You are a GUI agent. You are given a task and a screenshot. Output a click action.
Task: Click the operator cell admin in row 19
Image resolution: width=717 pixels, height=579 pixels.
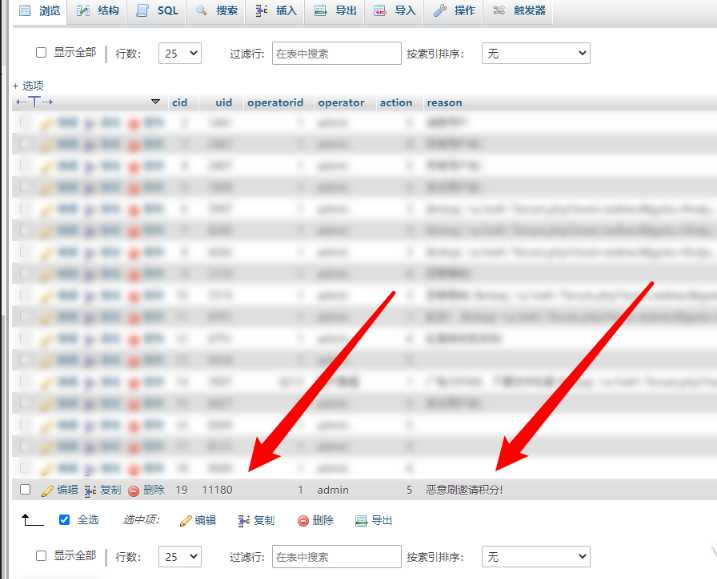[333, 490]
